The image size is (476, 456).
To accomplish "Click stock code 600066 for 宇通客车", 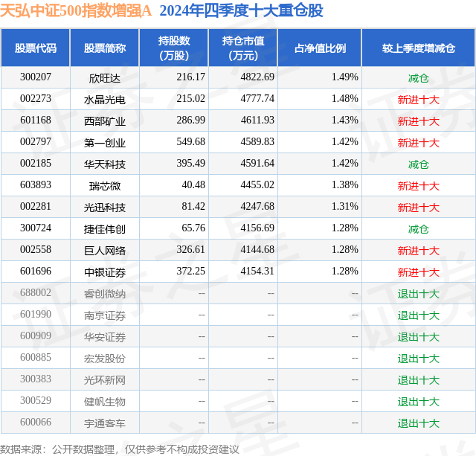I will pyautogui.click(x=36, y=422).
